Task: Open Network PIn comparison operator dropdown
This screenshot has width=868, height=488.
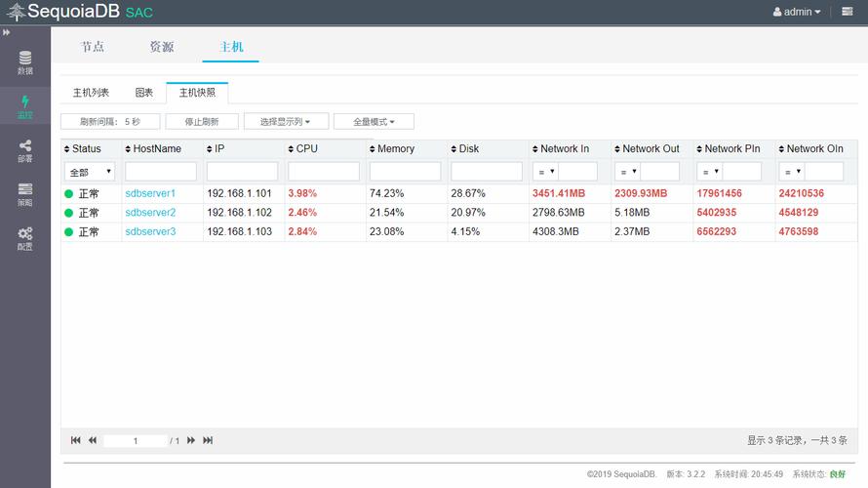Action: [710, 172]
